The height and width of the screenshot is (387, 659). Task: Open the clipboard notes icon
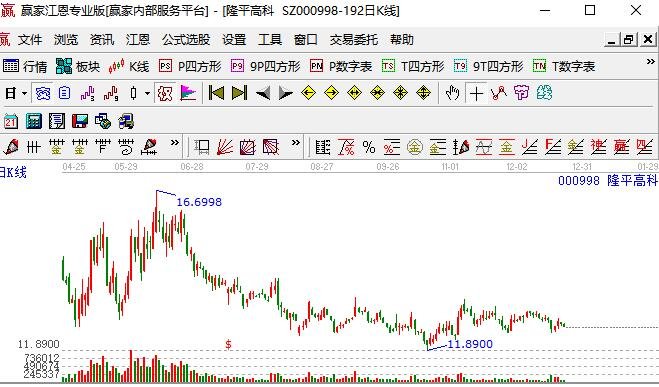click(x=64, y=93)
